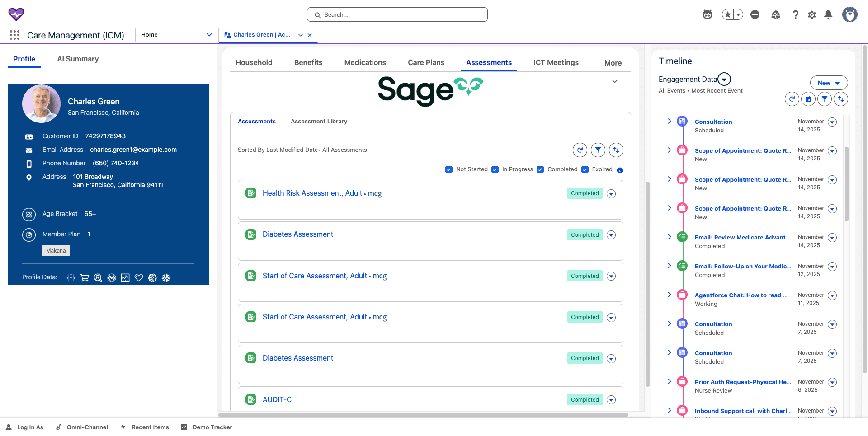Open the favorites list dropdown arrow
The width and height of the screenshot is (868, 436).
coord(738,14)
